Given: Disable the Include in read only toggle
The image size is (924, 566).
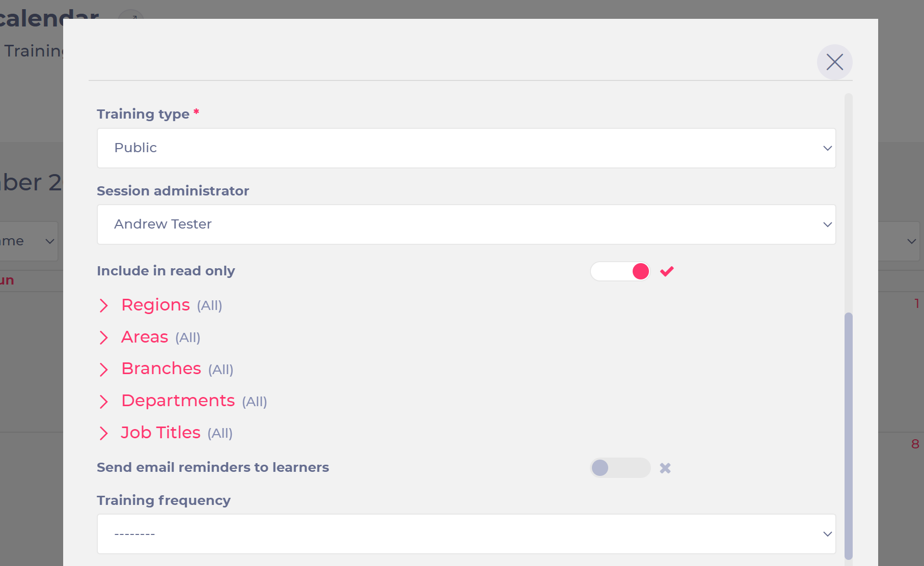Looking at the screenshot, I should pyautogui.click(x=620, y=271).
